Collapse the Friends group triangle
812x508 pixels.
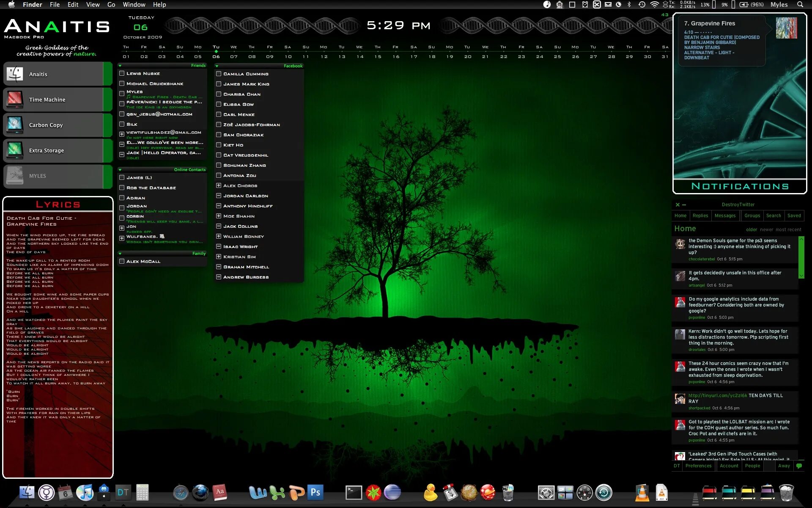pyautogui.click(x=120, y=66)
